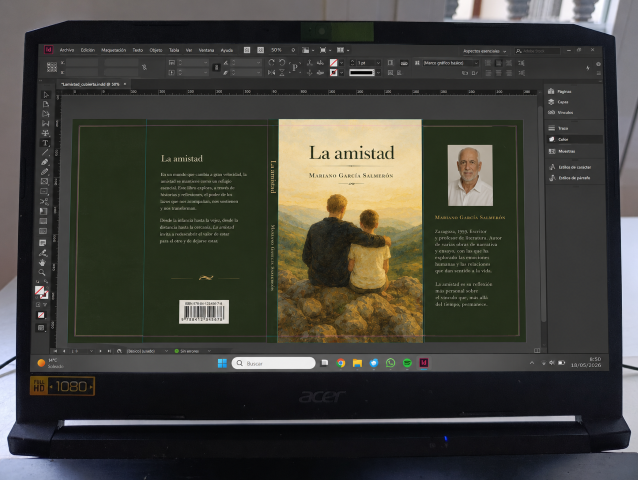
Task: Select the Gap tool
Action: (x=46, y=123)
